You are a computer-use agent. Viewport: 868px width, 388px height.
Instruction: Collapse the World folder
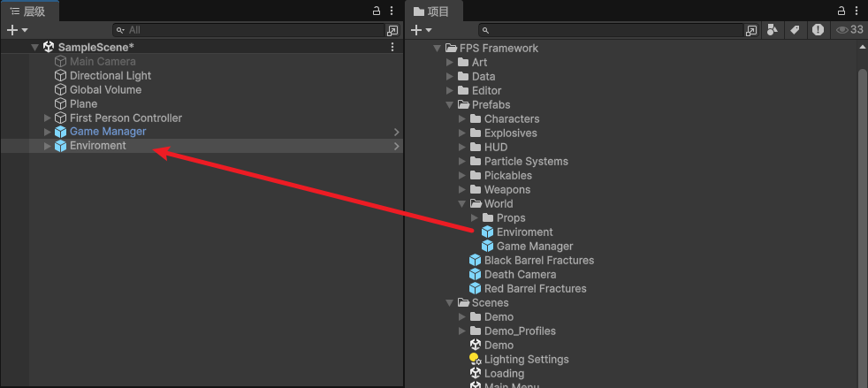point(461,203)
